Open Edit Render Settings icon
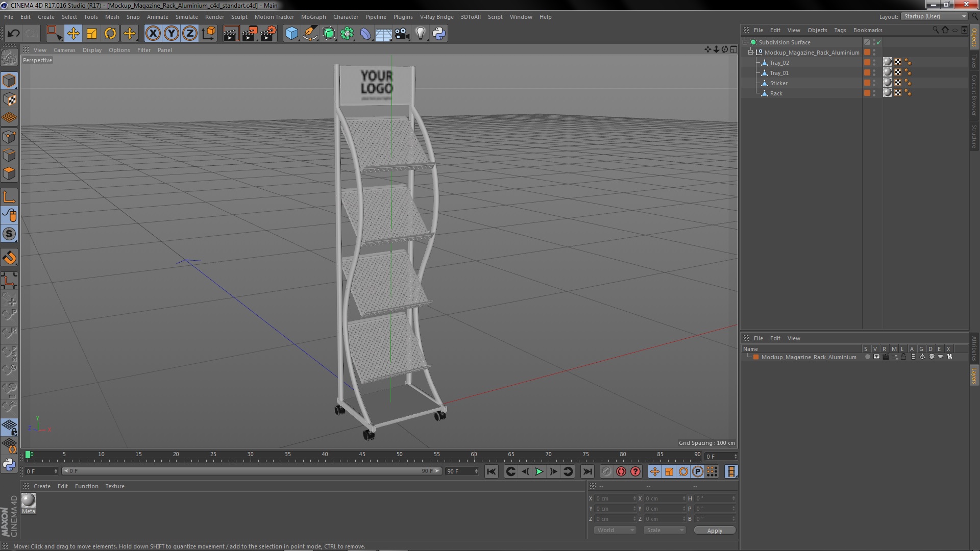 (268, 34)
